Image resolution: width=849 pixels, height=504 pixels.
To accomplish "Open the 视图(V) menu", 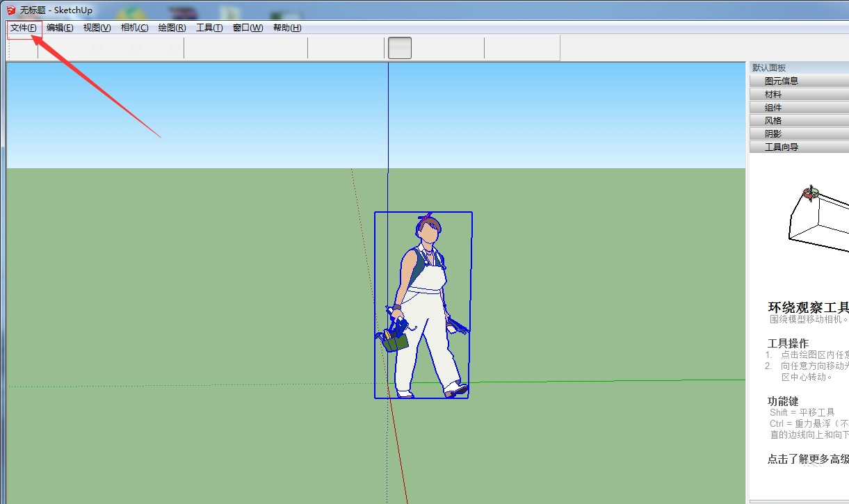I will (x=97, y=28).
